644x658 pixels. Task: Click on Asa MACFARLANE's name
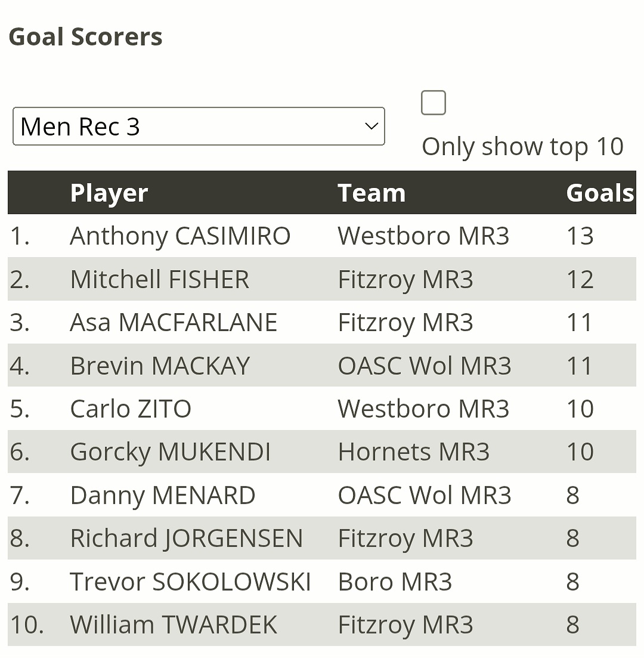click(x=174, y=323)
